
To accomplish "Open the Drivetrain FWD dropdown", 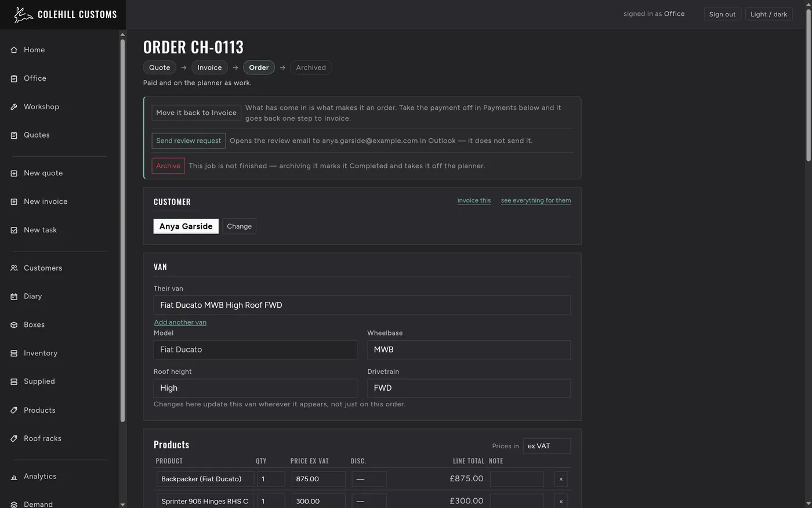I will [x=469, y=388].
